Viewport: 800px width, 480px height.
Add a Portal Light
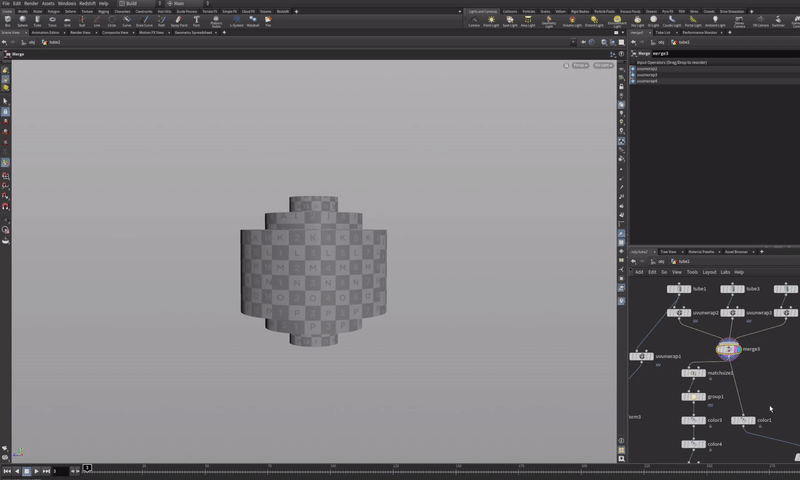click(693, 21)
